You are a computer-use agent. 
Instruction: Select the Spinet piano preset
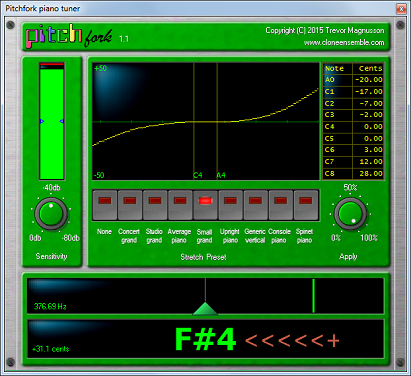tap(306, 205)
